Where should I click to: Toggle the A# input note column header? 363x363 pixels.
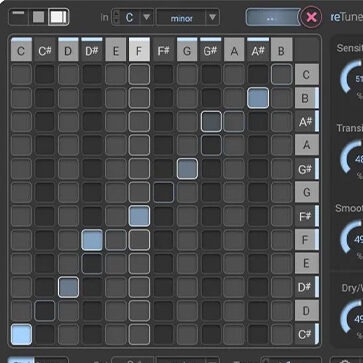[x=258, y=49]
